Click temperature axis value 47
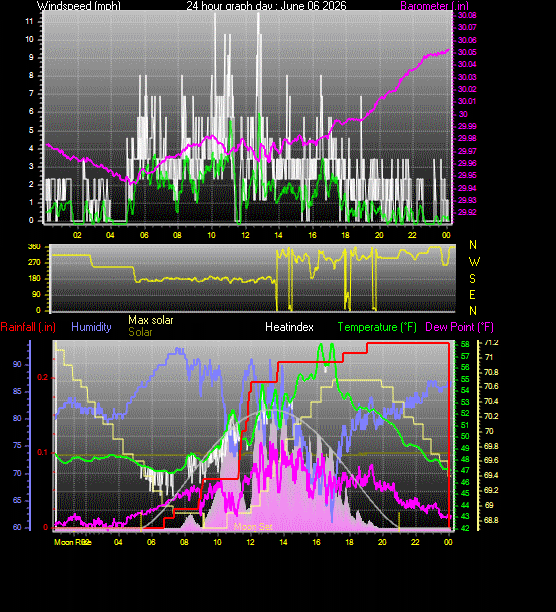Screen dimensions: 556x612 click(x=465, y=471)
